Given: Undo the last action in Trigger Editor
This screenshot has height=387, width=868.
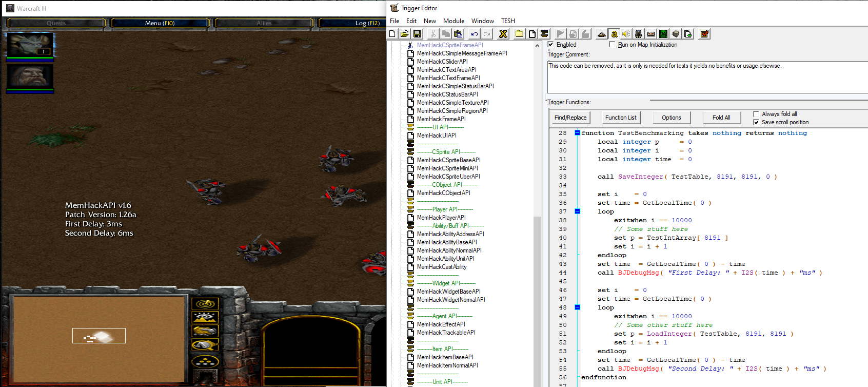Looking at the screenshot, I should pyautogui.click(x=475, y=34).
